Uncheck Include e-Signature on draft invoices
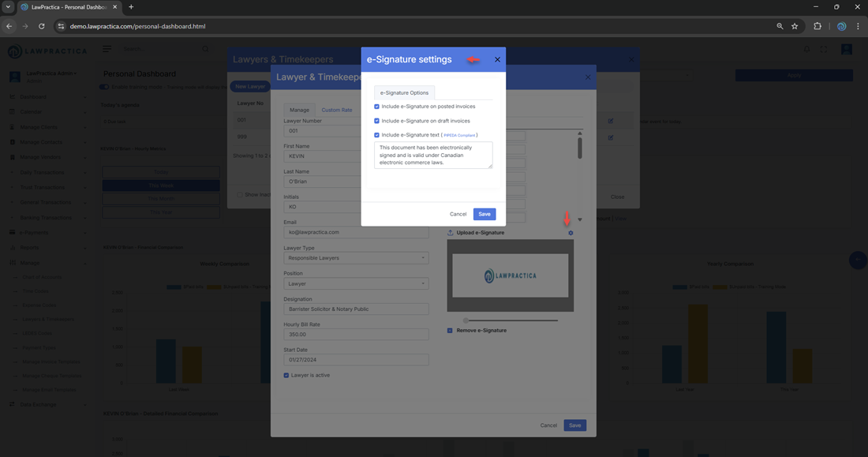Image resolution: width=868 pixels, height=457 pixels. (377, 121)
